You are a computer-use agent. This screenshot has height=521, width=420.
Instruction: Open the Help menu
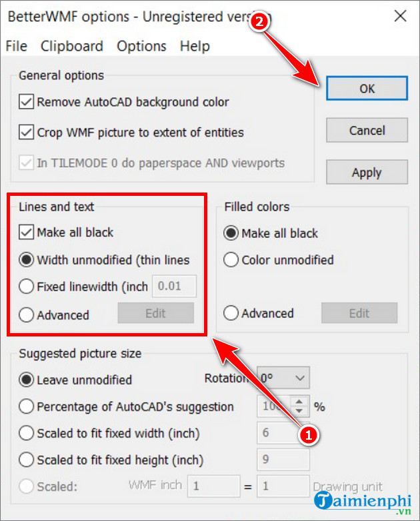(195, 46)
